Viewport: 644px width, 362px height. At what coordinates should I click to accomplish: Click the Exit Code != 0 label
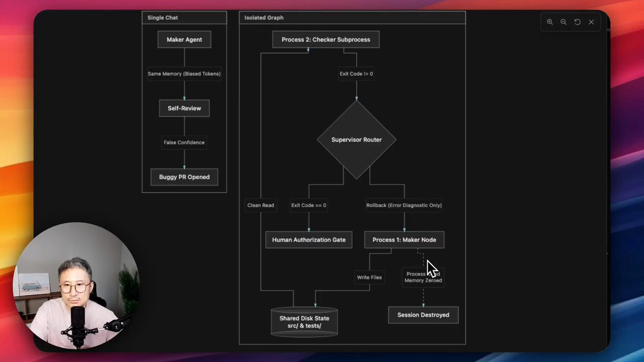click(356, 74)
